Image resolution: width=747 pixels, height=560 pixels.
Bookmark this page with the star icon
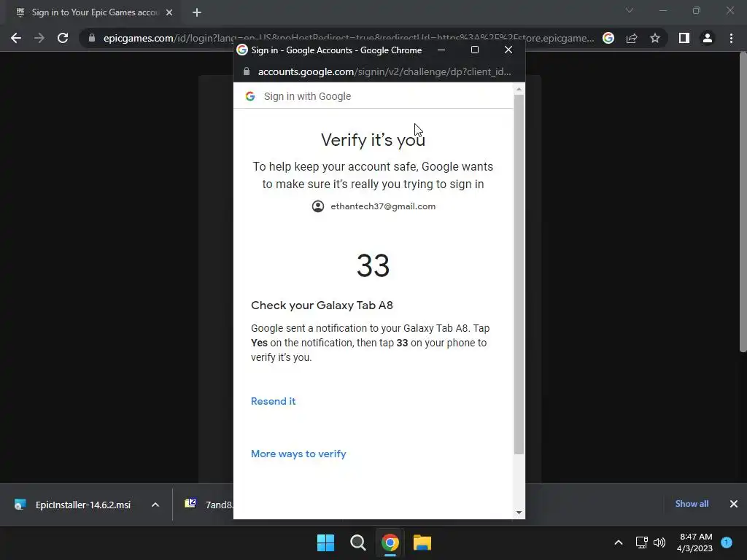coord(655,38)
